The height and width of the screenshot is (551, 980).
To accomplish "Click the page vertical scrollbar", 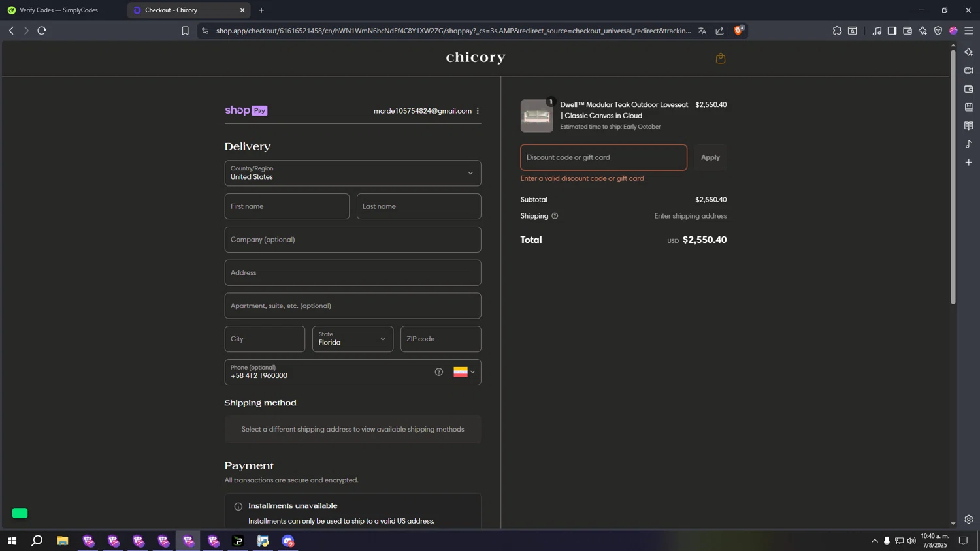I will point(953,176).
